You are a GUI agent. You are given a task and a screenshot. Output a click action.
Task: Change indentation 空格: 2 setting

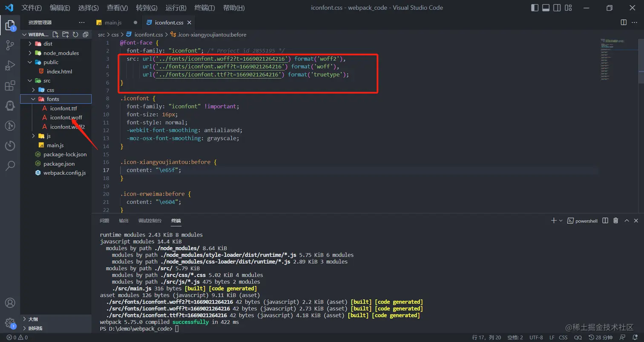(x=515, y=337)
